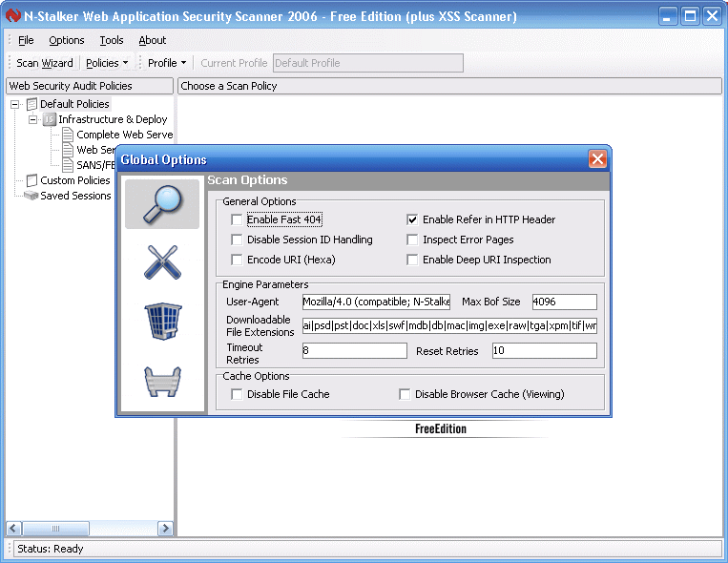Image resolution: width=728 pixels, height=563 pixels.
Task: Select the blue building options icon
Action: click(163, 322)
